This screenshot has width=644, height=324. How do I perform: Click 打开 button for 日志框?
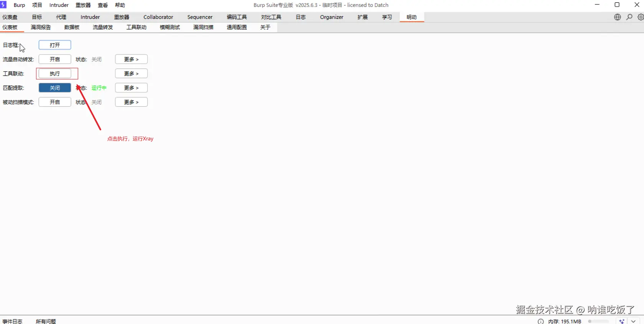click(55, 45)
